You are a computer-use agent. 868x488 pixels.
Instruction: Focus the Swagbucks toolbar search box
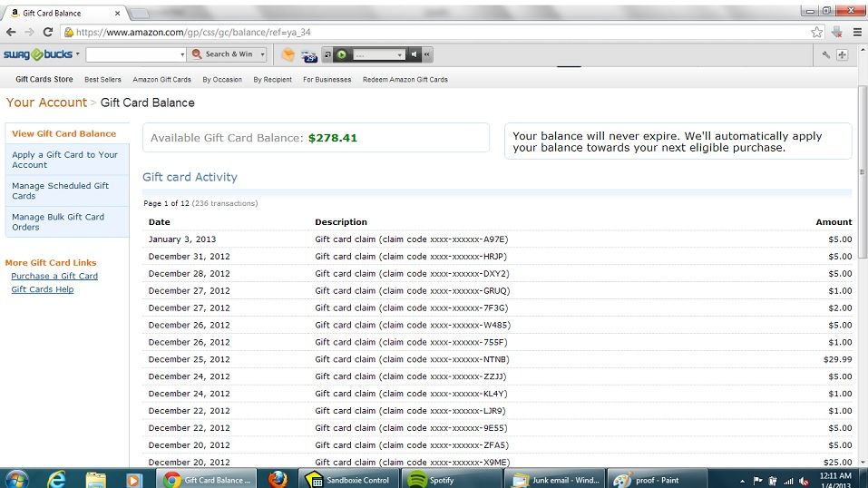point(132,54)
